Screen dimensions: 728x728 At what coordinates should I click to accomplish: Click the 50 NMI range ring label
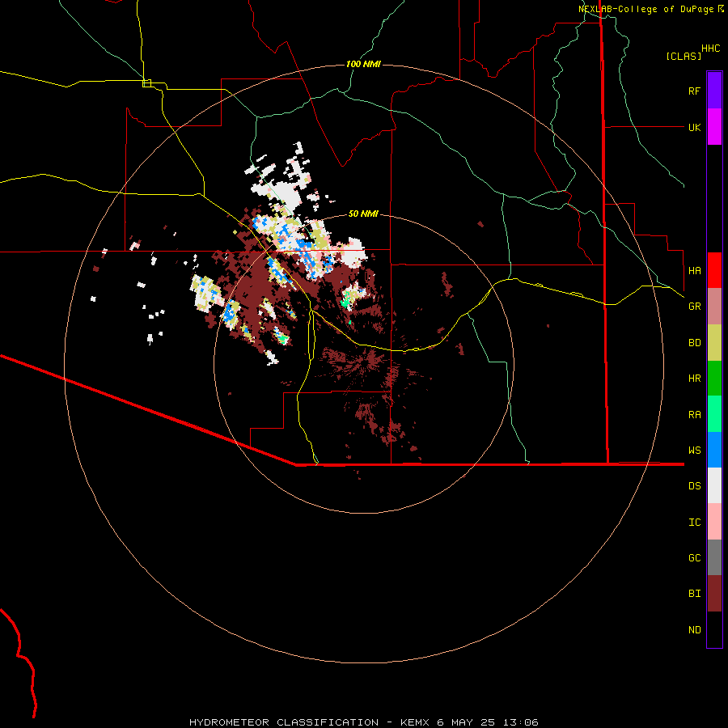click(x=363, y=214)
